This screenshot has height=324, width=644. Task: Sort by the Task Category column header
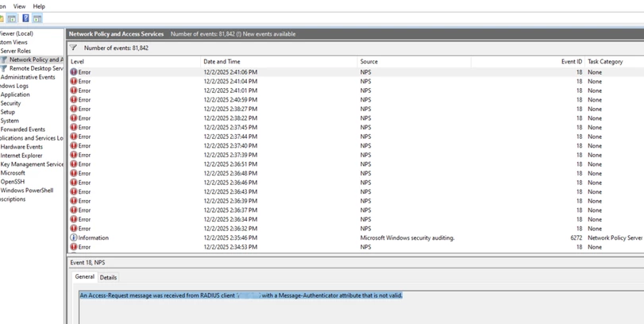click(x=615, y=62)
